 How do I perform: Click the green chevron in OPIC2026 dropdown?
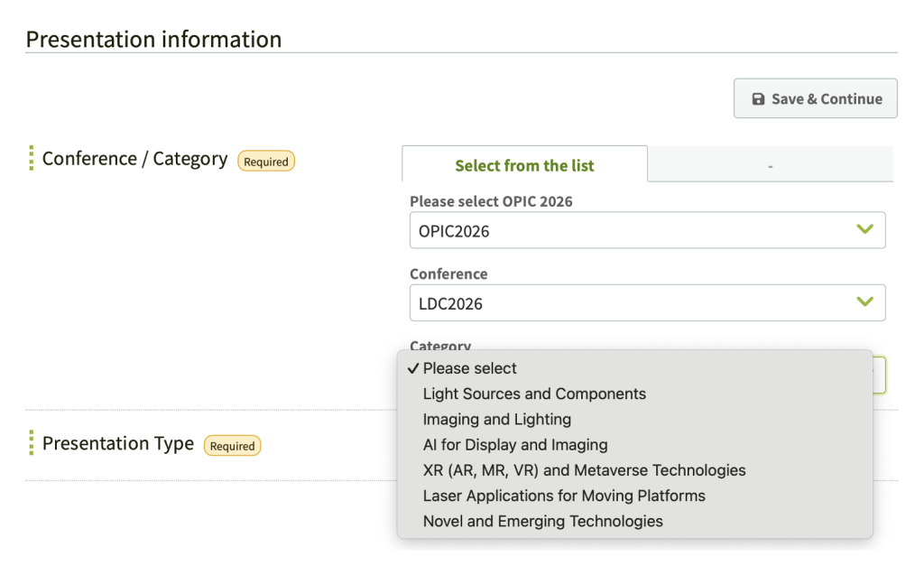pyautogui.click(x=864, y=230)
